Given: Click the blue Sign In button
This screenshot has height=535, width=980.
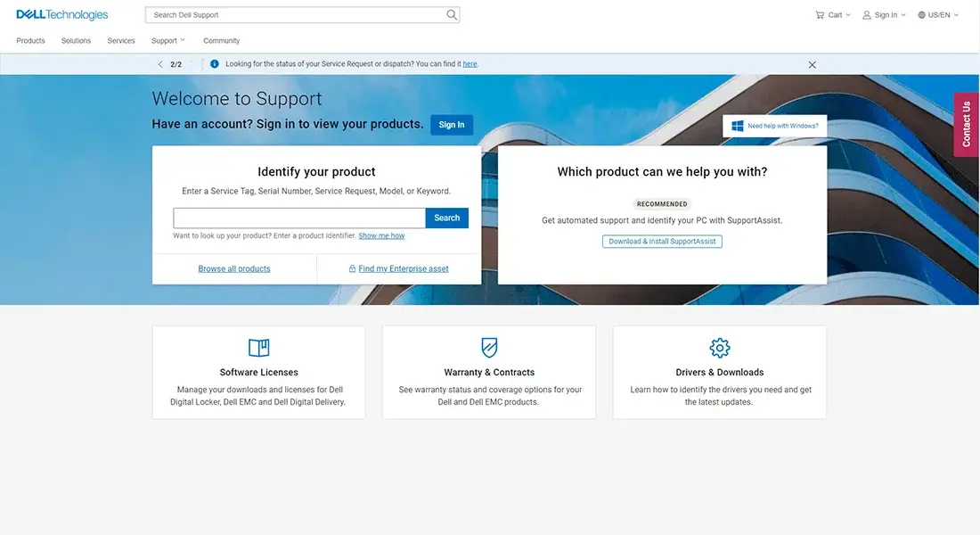Looking at the screenshot, I should [x=452, y=125].
